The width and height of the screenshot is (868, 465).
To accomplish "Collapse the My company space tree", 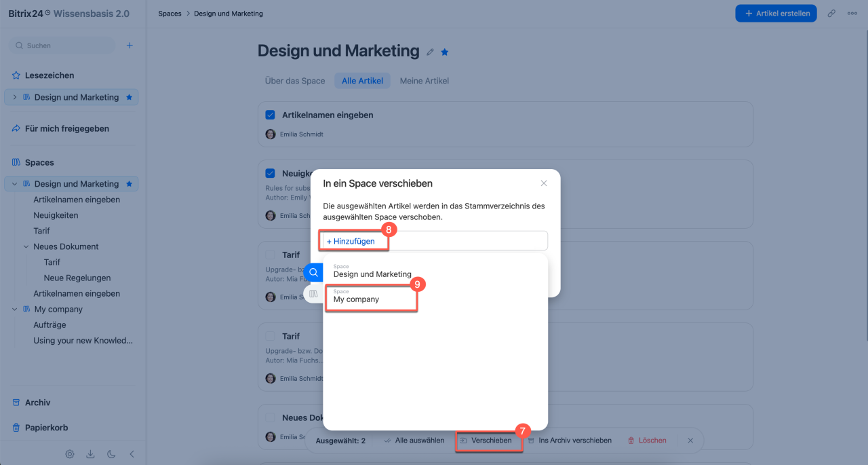I will tap(15, 309).
